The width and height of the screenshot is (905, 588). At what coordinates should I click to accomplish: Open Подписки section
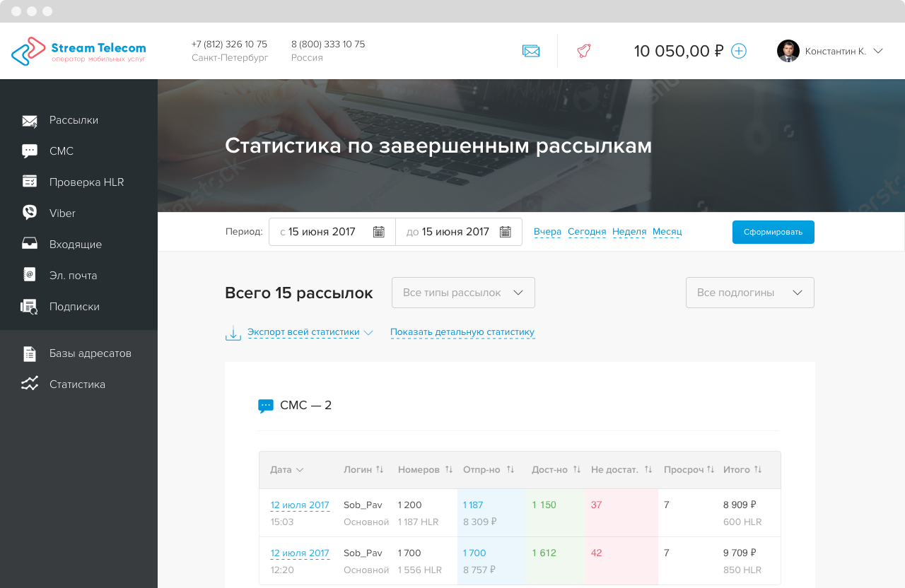point(74,307)
